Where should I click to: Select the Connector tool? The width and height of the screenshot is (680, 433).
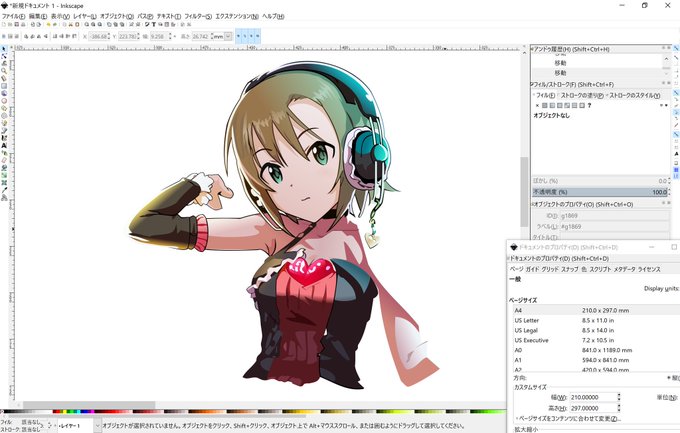[4, 197]
